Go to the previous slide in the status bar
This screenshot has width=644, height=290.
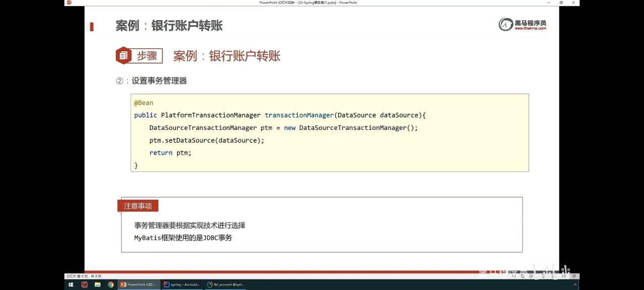514,276
